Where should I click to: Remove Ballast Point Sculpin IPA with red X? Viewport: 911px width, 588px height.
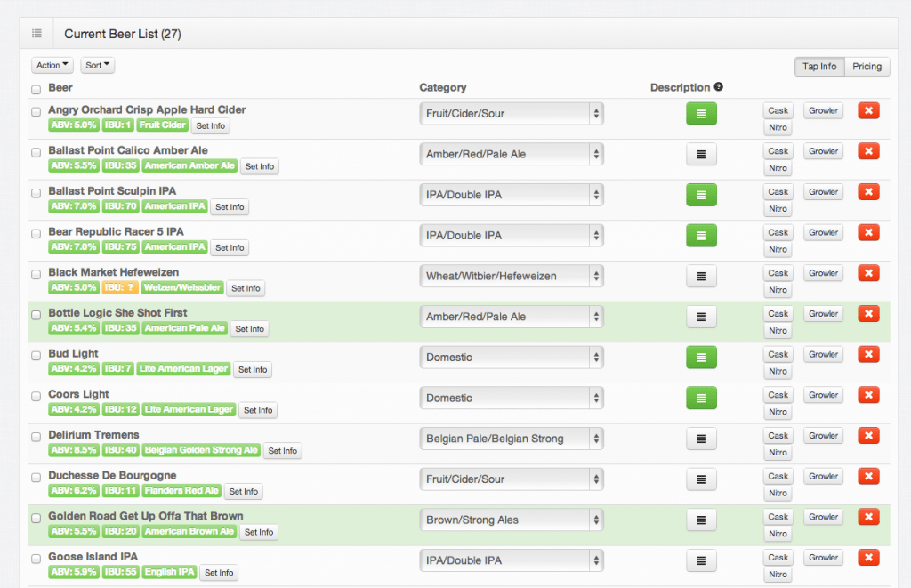pyautogui.click(x=868, y=192)
